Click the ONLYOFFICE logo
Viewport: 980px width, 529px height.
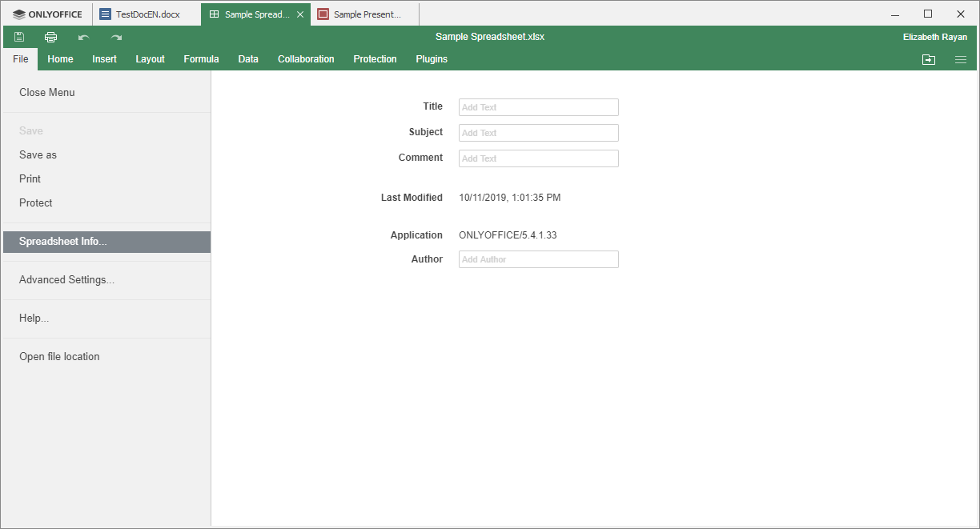click(46, 14)
